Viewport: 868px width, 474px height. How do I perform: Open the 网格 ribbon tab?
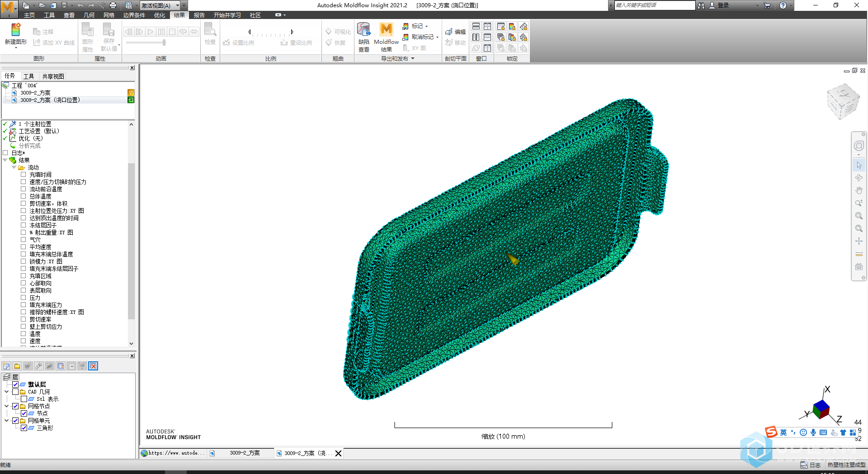(109, 15)
